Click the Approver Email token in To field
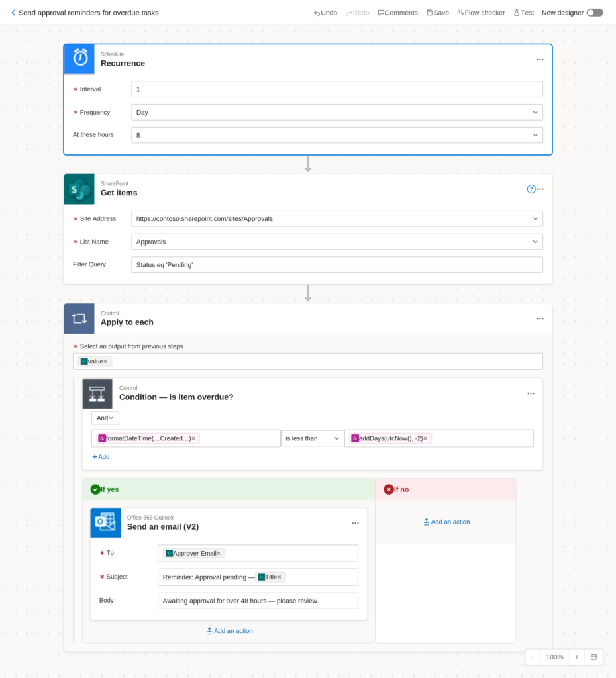616x678 pixels. 194,553
